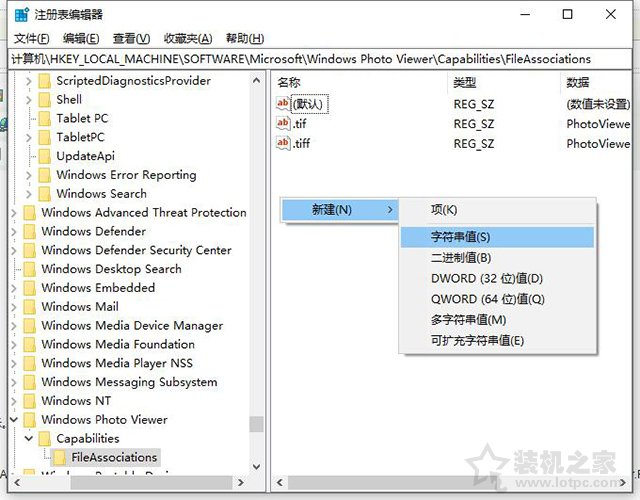Click the string value icon beside .tif
The width and height of the screenshot is (640, 500).
coord(283,123)
